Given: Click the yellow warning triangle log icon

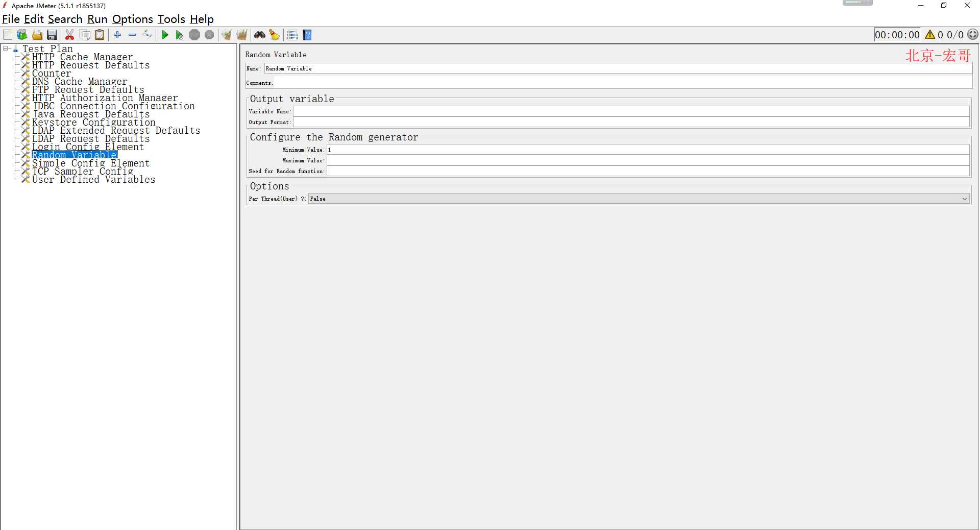Looking at the screenshot, I should [930, 35].
